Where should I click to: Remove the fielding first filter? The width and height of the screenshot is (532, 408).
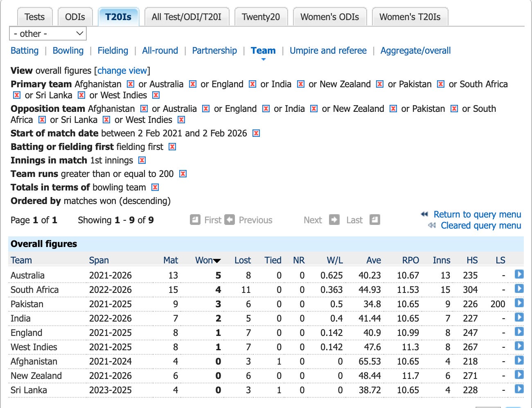click(x=172, y=147)
